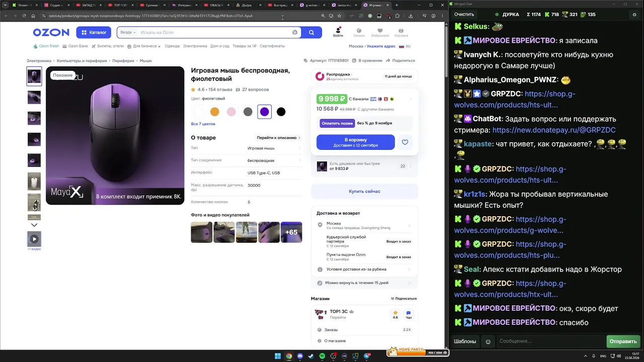Open the Корзина cart icon
This screenshot has height=362, width=644.
coord(401,32)
